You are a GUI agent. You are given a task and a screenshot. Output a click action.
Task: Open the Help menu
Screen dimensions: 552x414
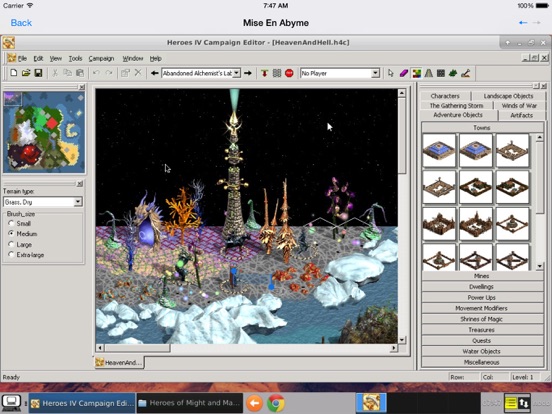tap(156, 58)
